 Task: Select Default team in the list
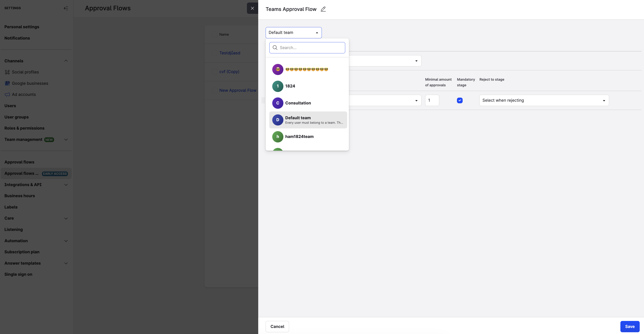coord(308,120)
